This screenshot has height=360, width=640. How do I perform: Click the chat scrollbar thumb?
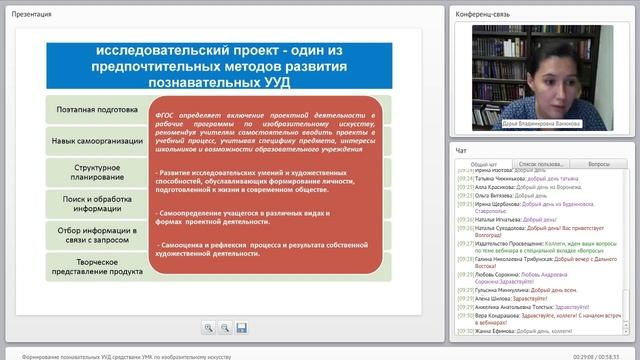627,305
